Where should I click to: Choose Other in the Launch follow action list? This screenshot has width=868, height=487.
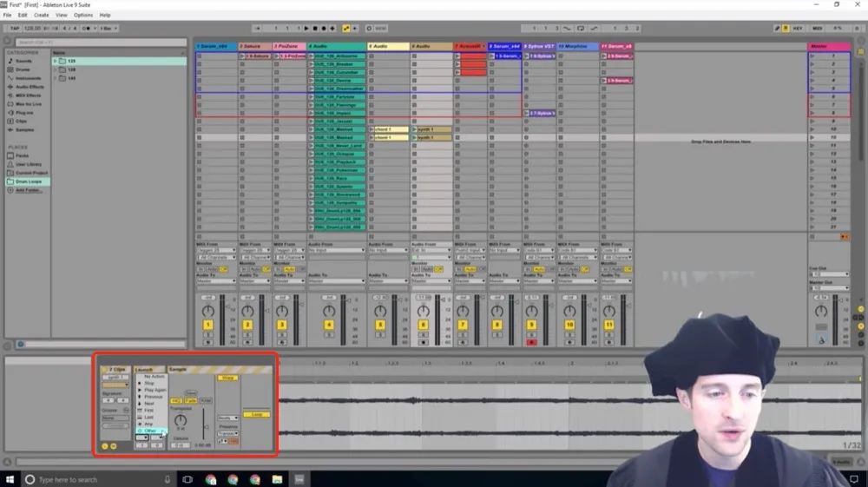150,431
